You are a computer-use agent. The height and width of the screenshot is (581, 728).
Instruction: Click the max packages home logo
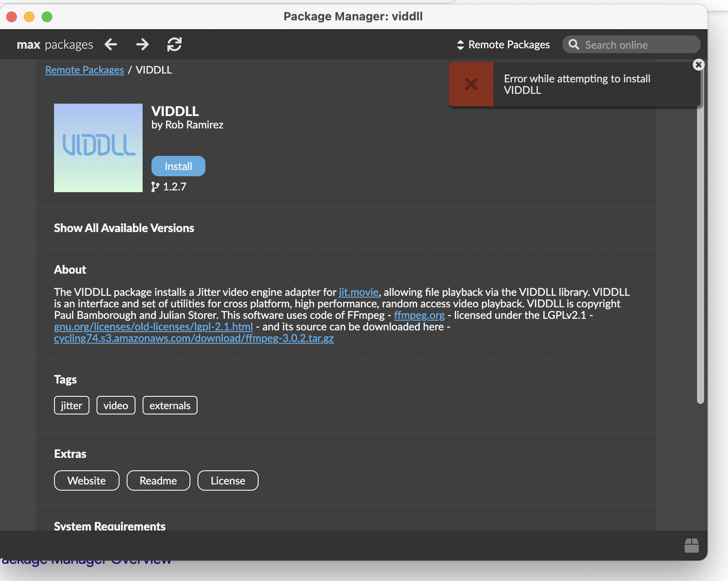coord(55,45)
